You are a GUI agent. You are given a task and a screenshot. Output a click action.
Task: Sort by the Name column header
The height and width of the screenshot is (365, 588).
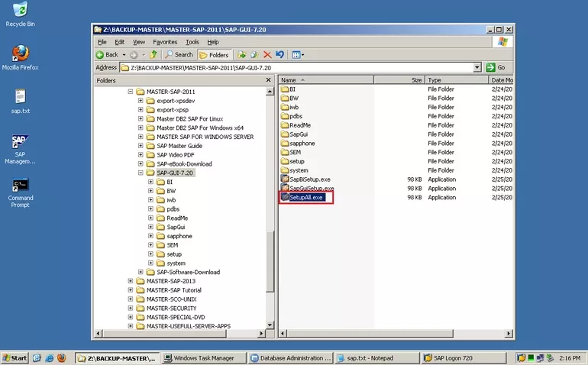pos(326,80)
